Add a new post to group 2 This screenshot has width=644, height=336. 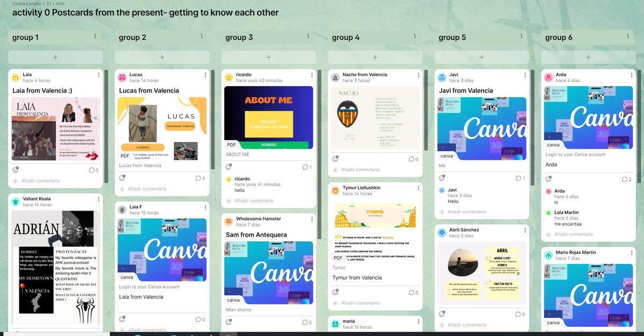tap(162, 57)
